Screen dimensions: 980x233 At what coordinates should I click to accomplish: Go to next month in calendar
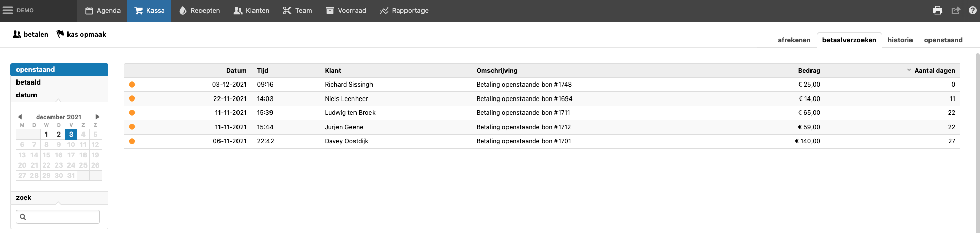pyautogui.click(x=97, y=117)
